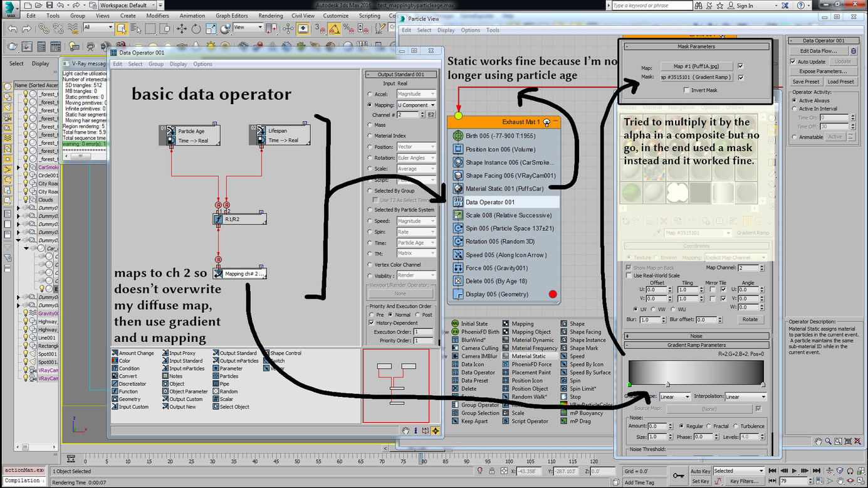Select the Force 005 Gravity operator icon
This screenshot has width=868, height=488.
tap(458, 268)
